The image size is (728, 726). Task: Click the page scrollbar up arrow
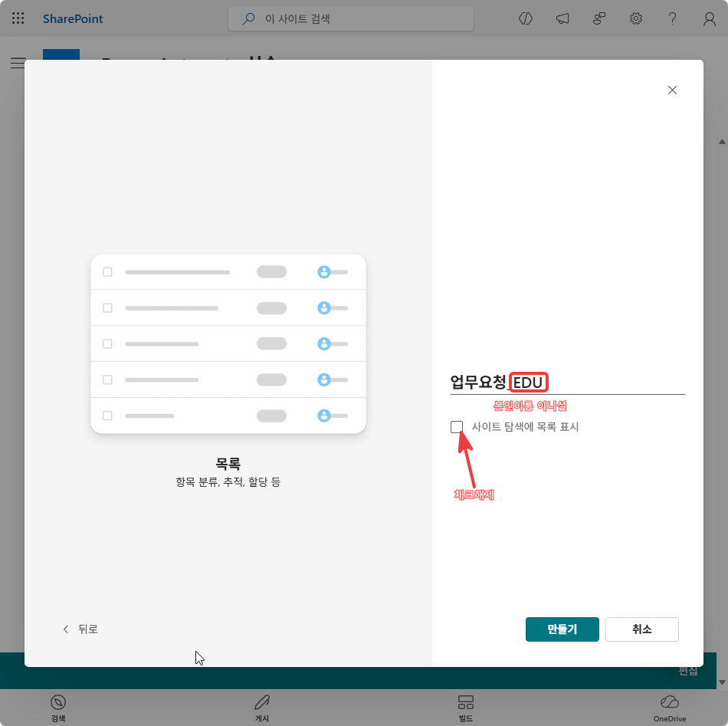point(722,142)
